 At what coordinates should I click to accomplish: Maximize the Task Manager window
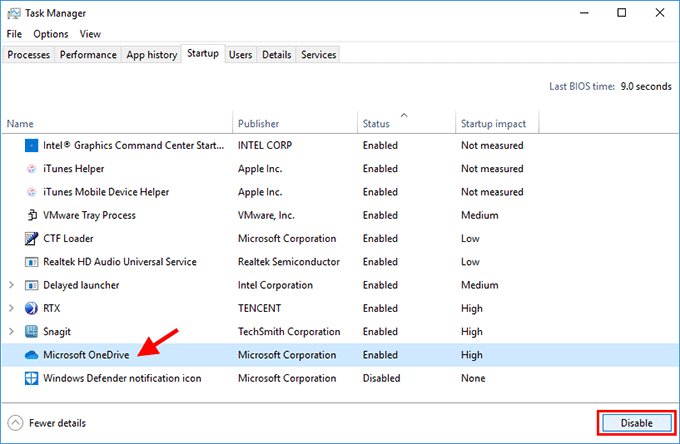[621, 13]
